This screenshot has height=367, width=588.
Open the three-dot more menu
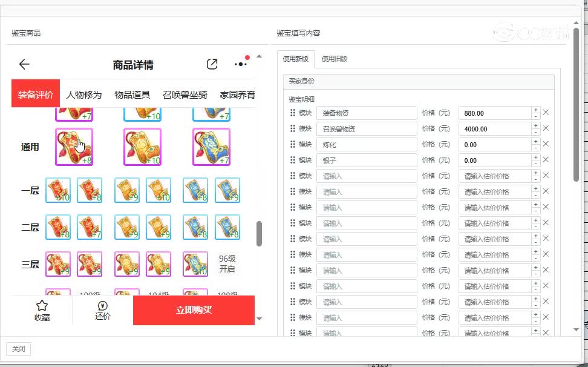tap(241, 64)
